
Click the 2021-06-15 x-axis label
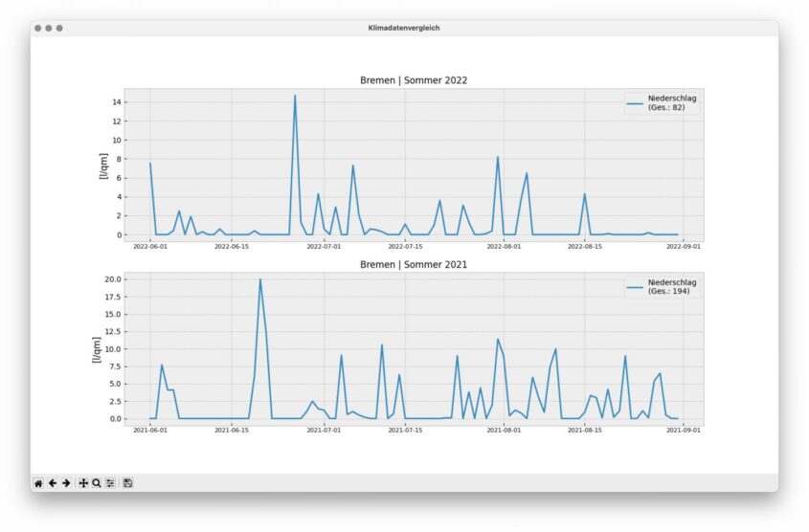pyautogui.click(x=232, y=430)
